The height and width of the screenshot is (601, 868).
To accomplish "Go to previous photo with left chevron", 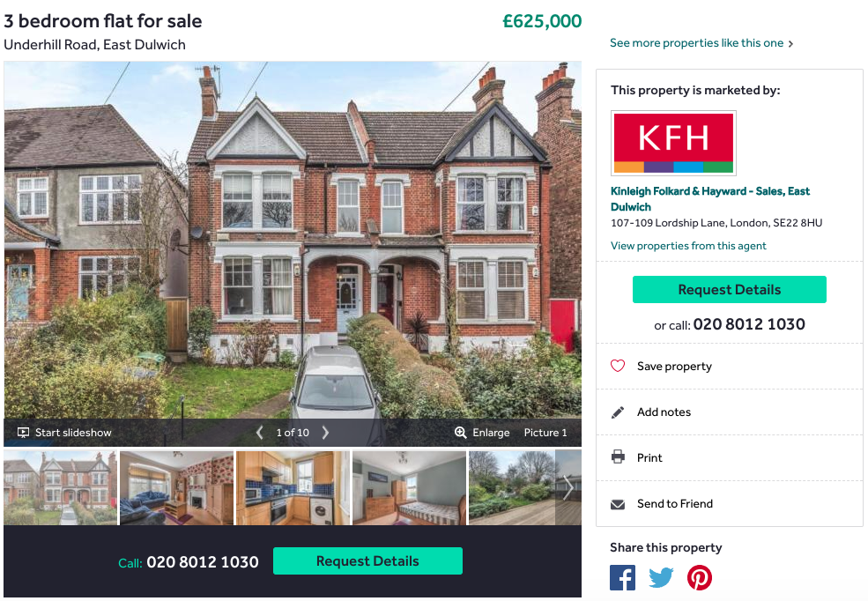I will pos(259,432).
